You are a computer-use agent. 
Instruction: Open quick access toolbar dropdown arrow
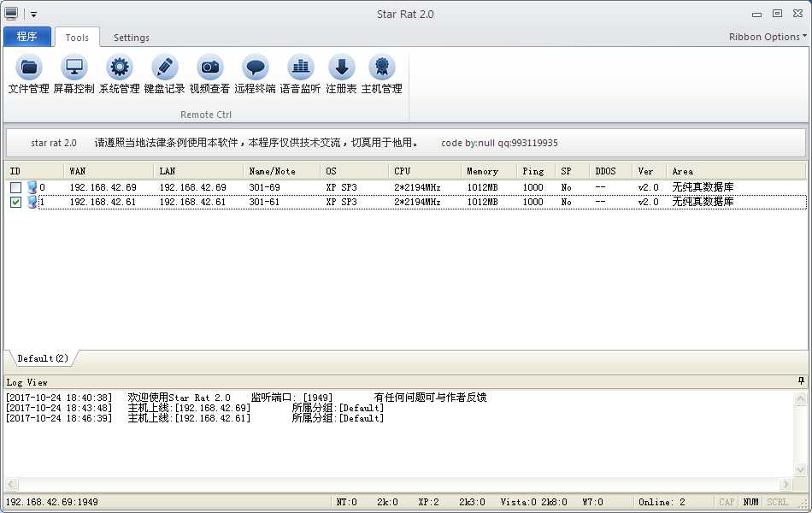pyautogui.click(x=33, y=15)
